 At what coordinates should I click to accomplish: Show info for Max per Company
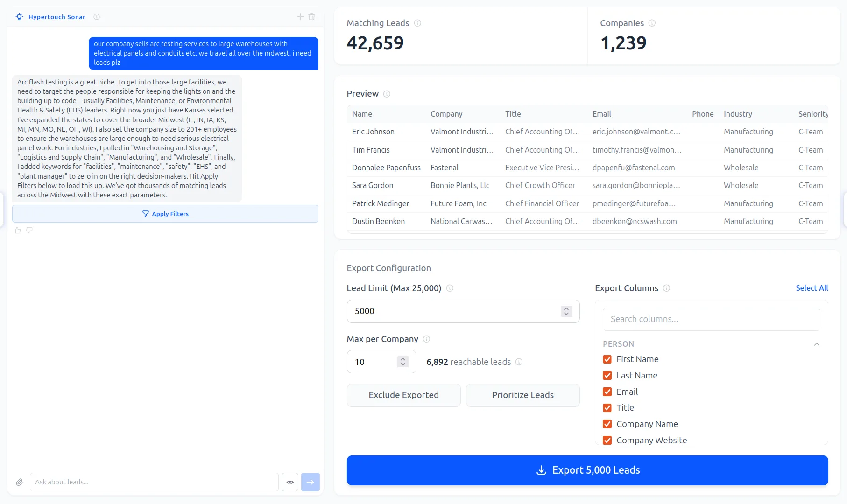[426, 339]
